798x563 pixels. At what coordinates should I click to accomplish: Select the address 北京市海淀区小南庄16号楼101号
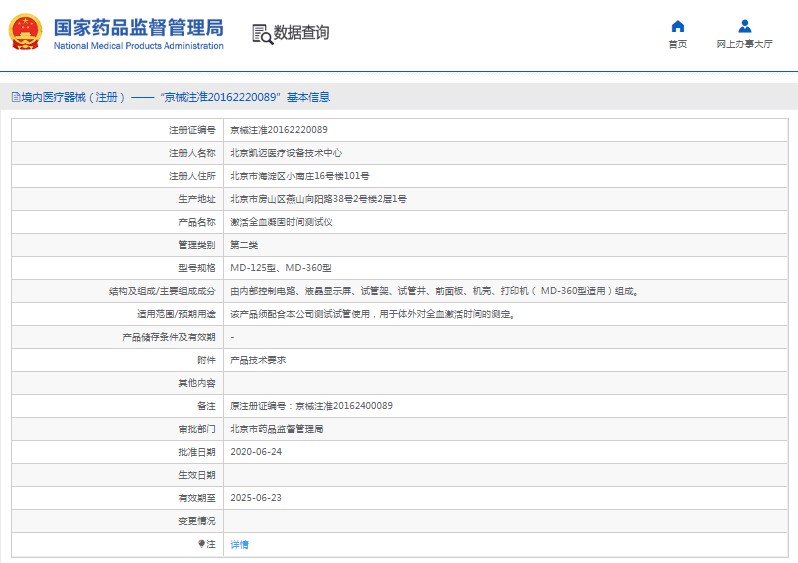click(300, 176)
